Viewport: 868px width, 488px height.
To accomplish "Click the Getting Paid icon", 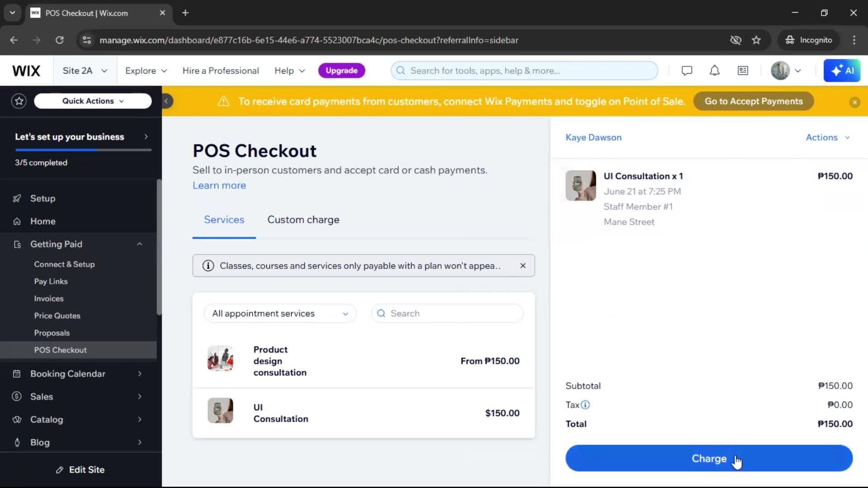I will [17, 244].
